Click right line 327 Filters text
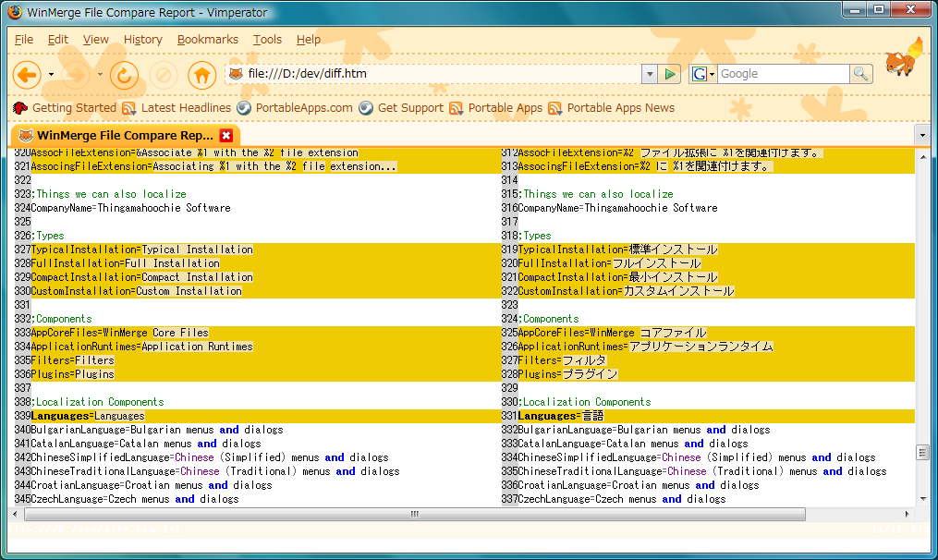938x560 pixels. click(562, 360)
